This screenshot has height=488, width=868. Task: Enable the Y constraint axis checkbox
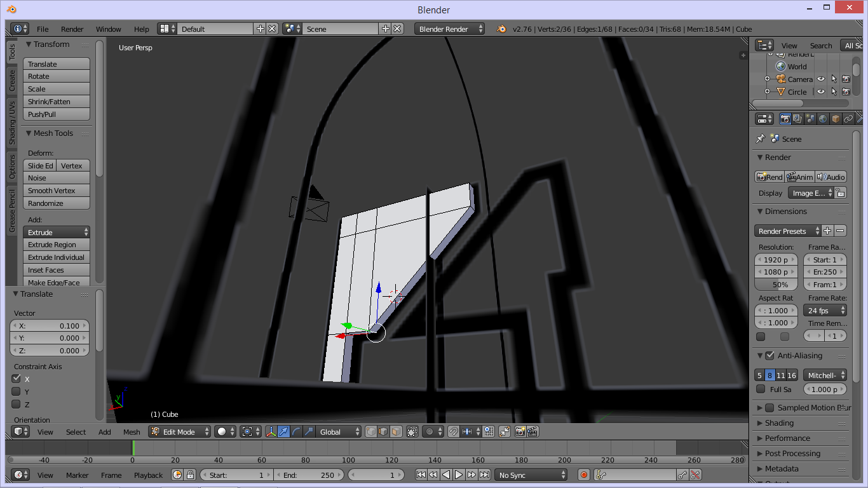pyautogui.click(x=17, y=391)
